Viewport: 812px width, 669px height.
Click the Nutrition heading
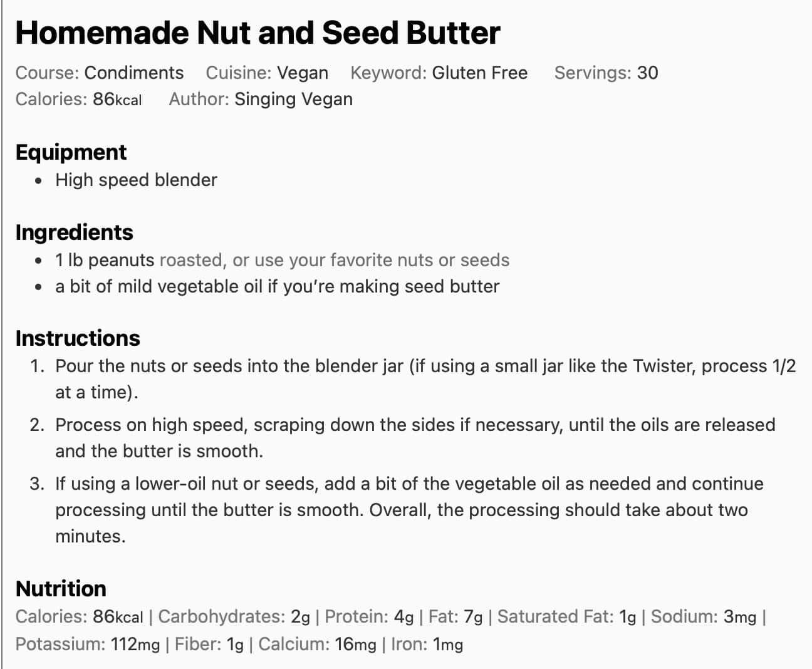click(x=61, y=589)
